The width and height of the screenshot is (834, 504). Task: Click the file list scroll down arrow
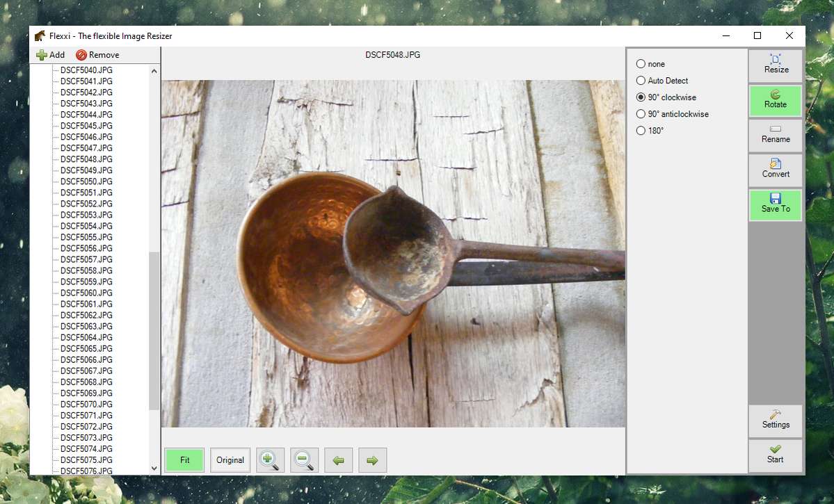154,469
